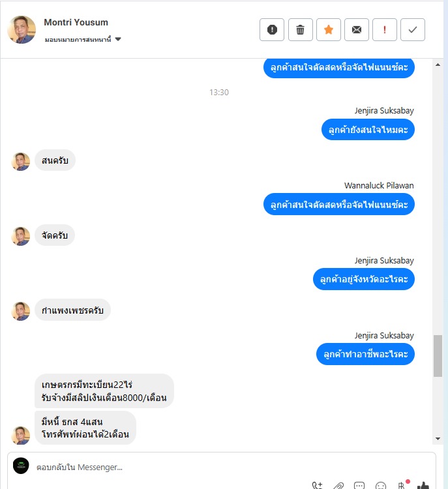448x489 pixels.
Task: Attach a file with paperclip icon
Action: [338, 486]
